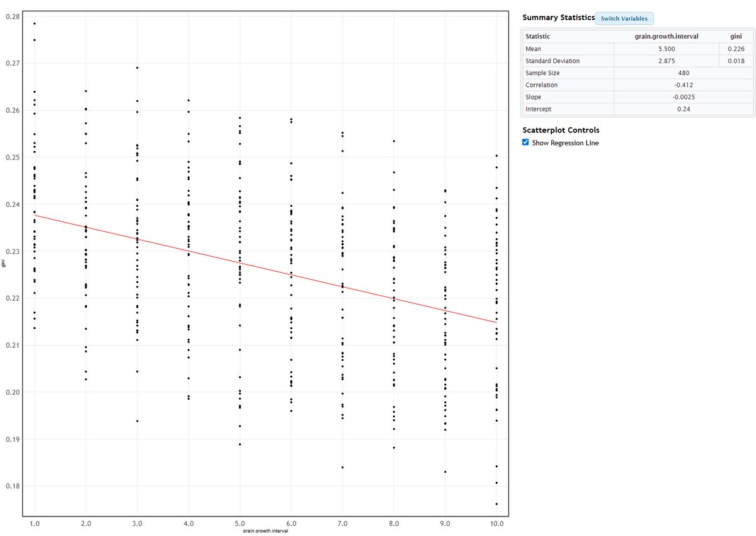Click the x-axis tick label 5.0
Image resolution: width=756 pixels, height=536 pixels.
click(x=240, y=523)
